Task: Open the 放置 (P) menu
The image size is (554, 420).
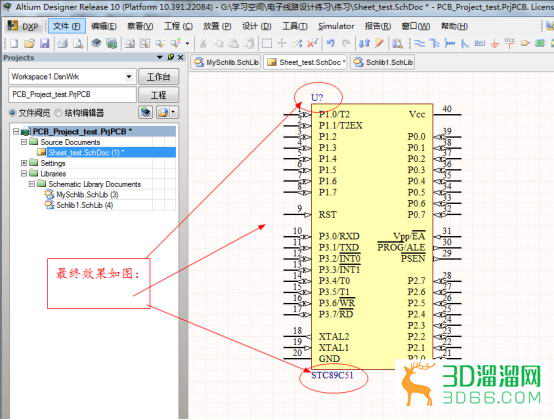Action: 217,26
